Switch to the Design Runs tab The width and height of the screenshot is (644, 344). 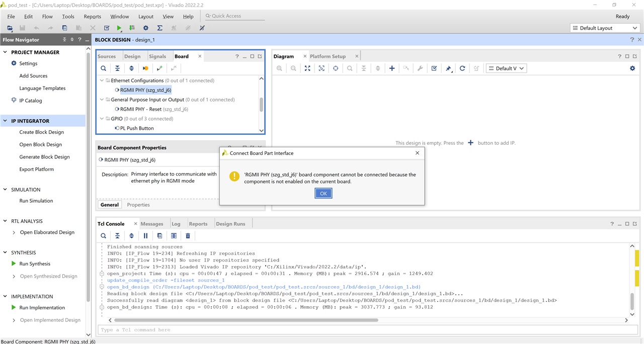(x=230, y=224)
